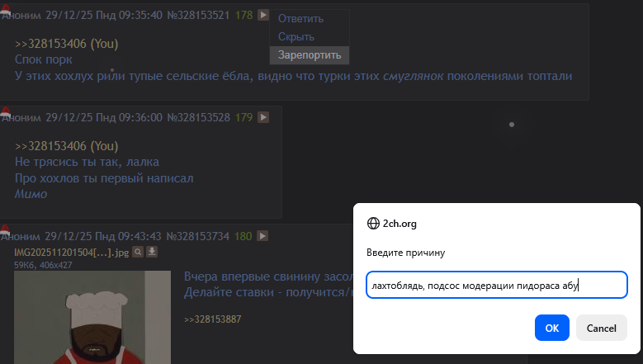The image size is (643, 364).
Task: Click Santa hat icon on post 179
Action: point(5,111)
